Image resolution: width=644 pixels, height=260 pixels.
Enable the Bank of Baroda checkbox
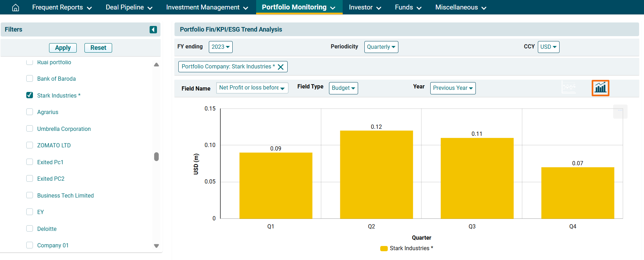(30, 79)
